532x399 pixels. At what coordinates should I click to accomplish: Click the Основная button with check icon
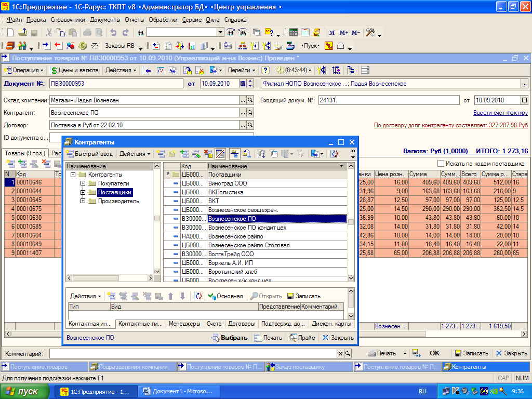pyautogui.click(x=225, y=296)
